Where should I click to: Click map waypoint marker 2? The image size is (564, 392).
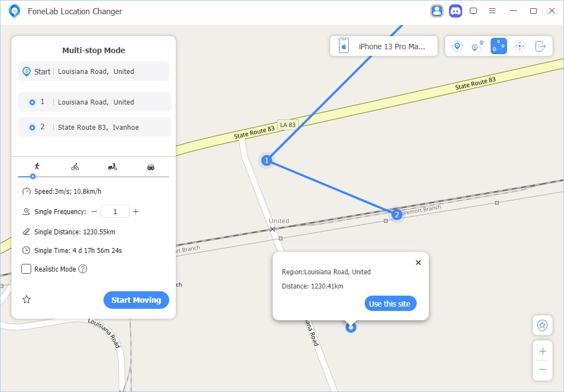pyautogui.click(x=397, y=215)
